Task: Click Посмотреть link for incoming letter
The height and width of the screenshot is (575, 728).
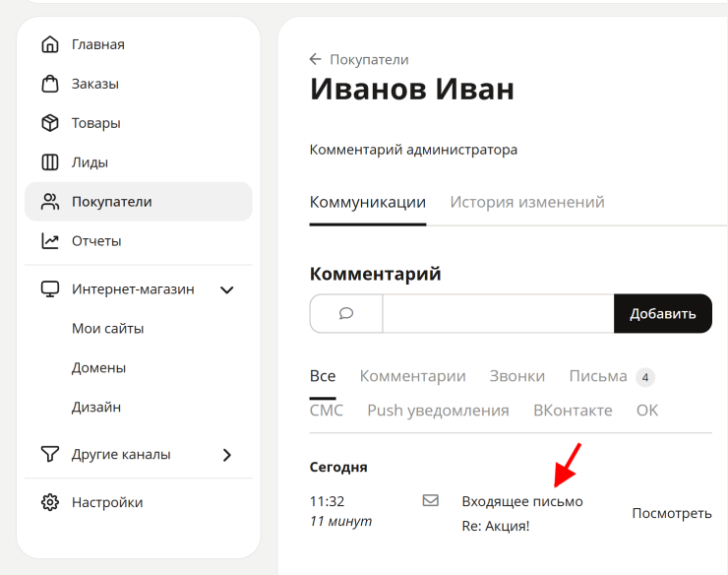Action: [x=672, y=513]
